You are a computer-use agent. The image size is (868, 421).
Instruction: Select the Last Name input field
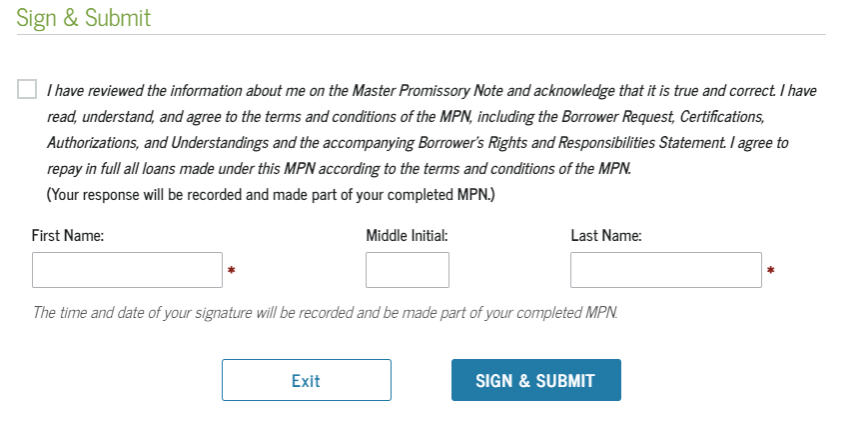665,270
